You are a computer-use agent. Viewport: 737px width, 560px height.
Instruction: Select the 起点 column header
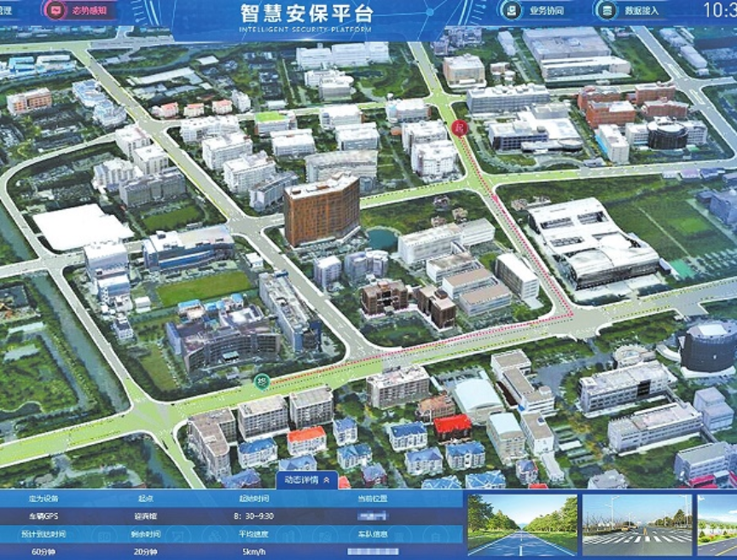click(145, 499)
